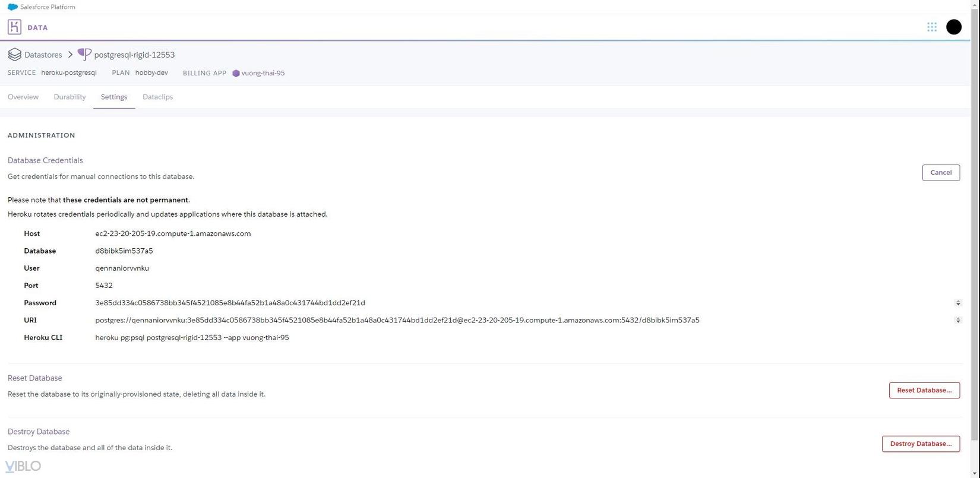Click the page vertical scrollbar

tap(975, 226)
